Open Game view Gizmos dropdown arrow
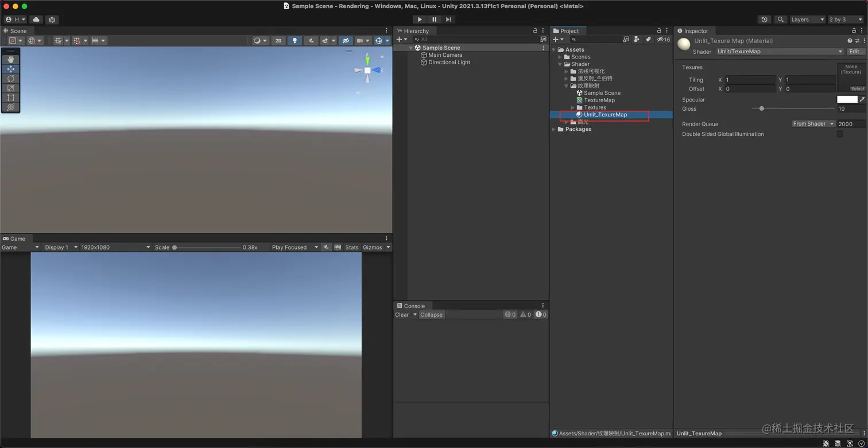 pos(388,247)
